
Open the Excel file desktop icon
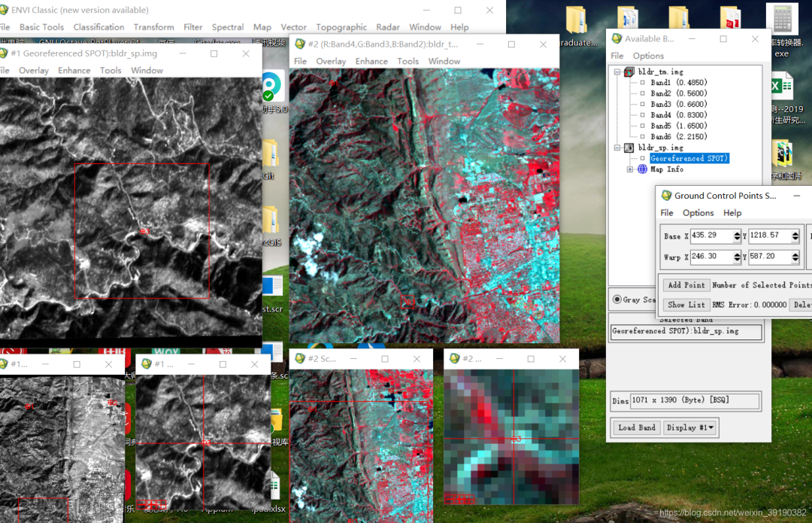point(782,86)
